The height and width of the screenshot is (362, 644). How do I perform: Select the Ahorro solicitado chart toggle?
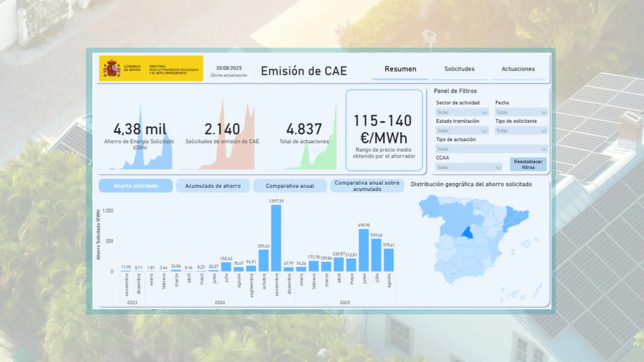[135, 186]
